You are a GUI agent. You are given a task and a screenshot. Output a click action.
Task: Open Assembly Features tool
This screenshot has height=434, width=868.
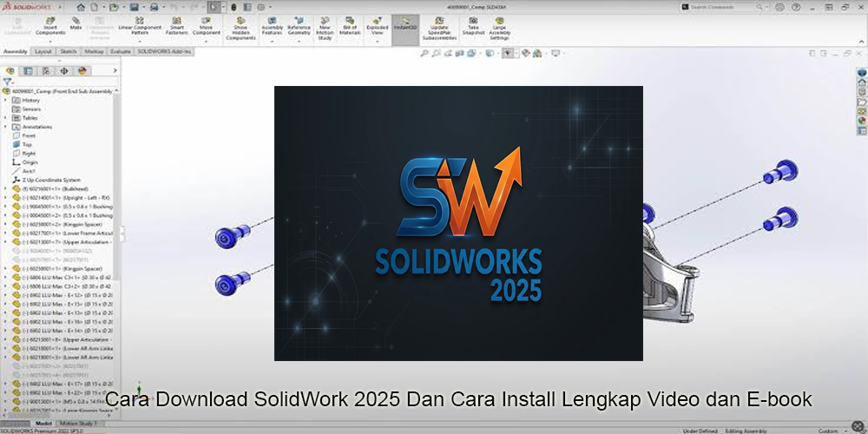[272, 26]
